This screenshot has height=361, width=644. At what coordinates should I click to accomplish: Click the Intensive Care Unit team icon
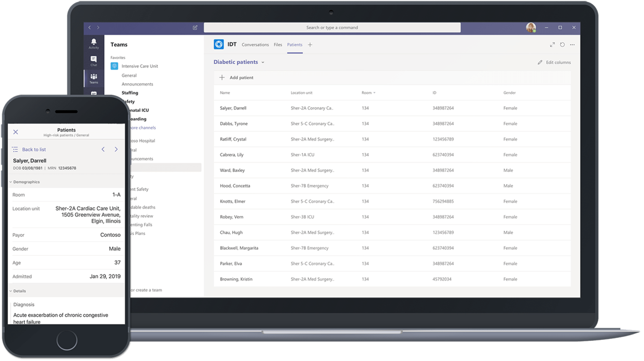click(114, 66)
